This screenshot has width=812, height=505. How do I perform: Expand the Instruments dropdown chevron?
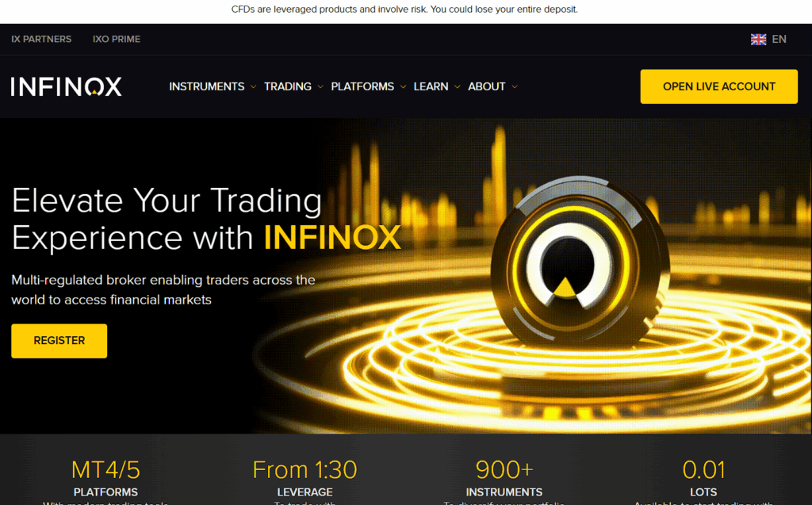[x=253, y=87]
